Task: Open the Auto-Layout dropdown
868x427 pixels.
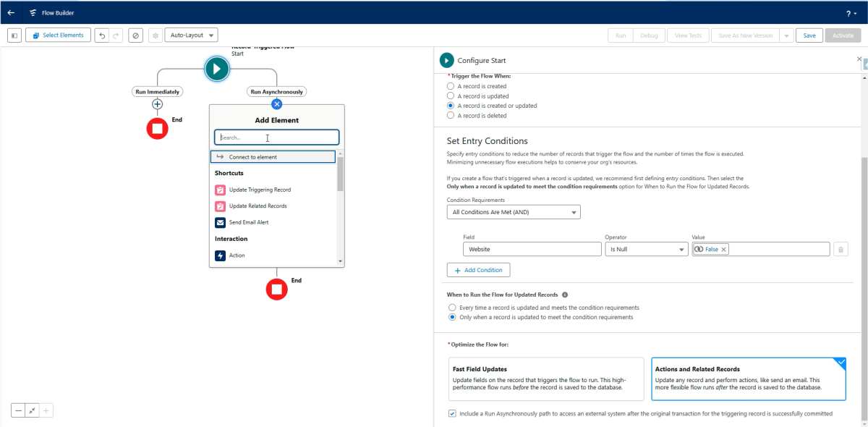Action: (x=191, y=35)
